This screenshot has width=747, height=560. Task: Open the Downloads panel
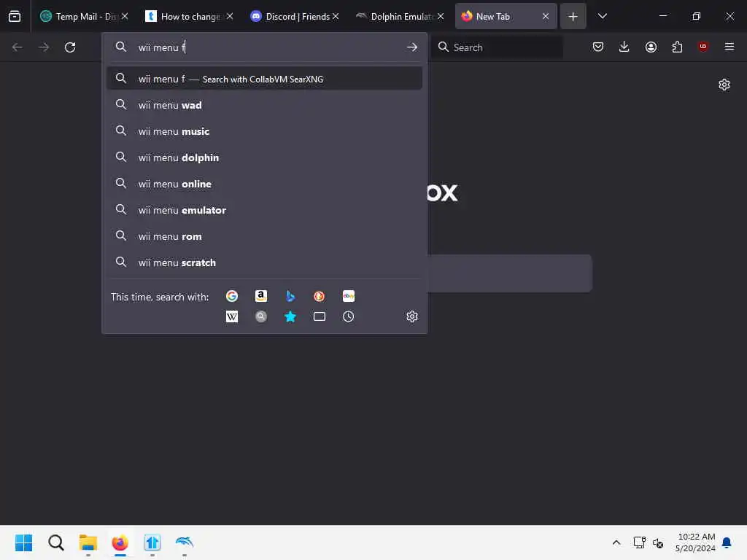click(x=624, y=47)
